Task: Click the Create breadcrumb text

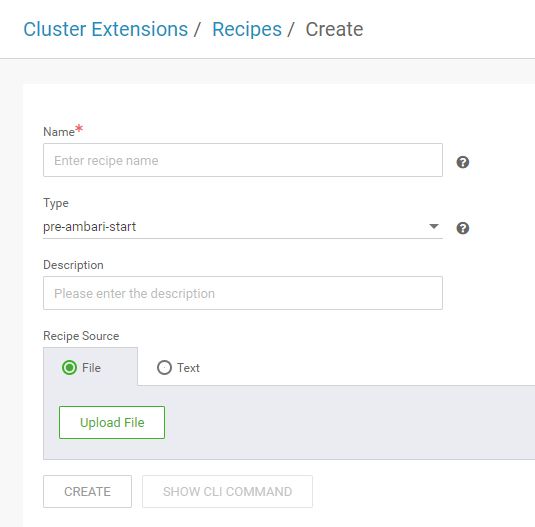Action: tap(334, 29)
